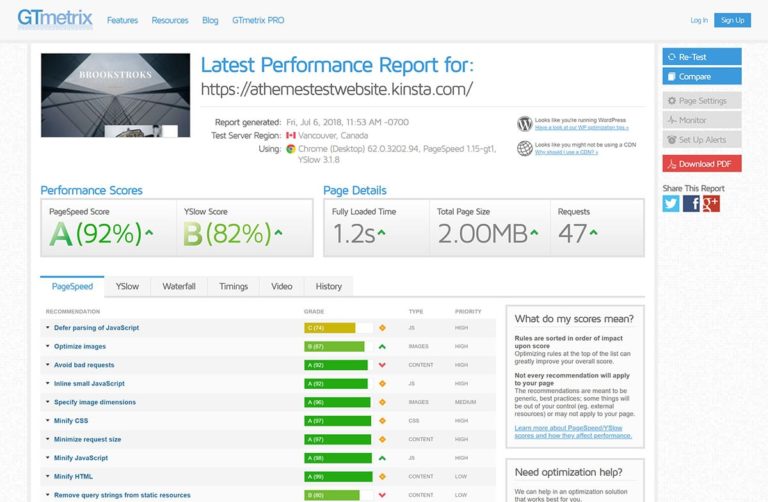Viewport: 768px width, 502px height.
Task: Click the CDN globe icon
Action: [x=524, y=149]
